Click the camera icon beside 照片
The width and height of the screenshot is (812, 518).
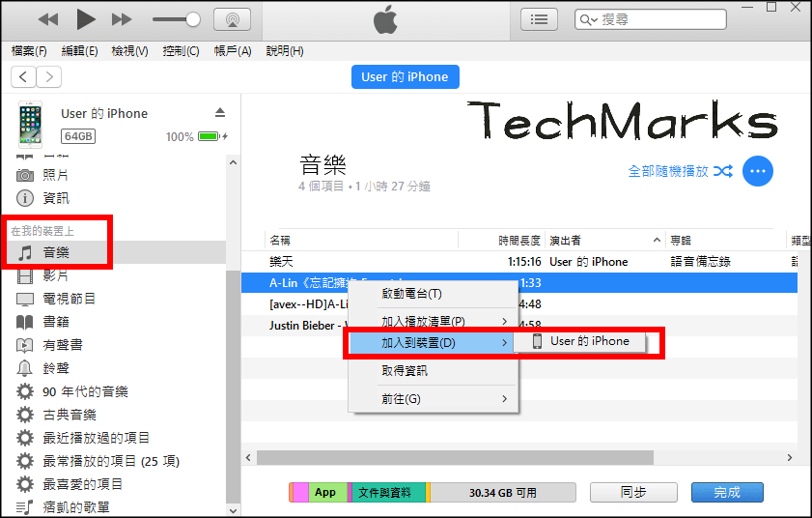tap(25, 175)
